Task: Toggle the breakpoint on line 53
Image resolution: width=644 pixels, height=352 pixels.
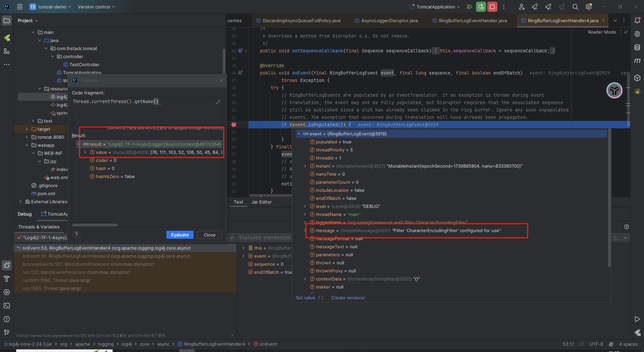Action: coord(234,125)
